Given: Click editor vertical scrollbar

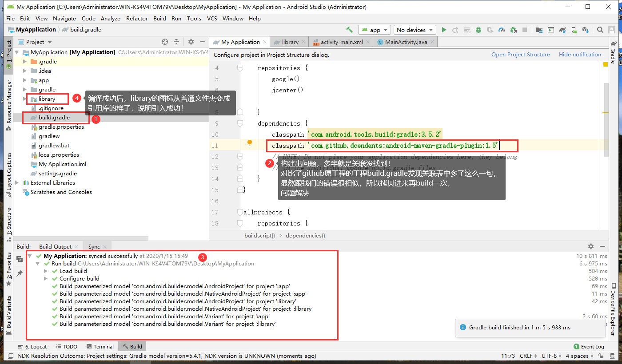Looking at the screenshot, I should coord(606,120).
